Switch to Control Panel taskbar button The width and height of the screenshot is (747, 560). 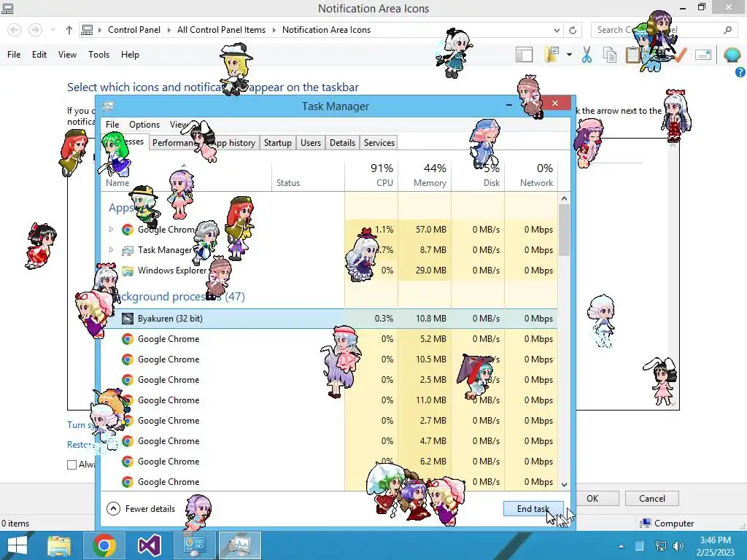coord(194,545)
